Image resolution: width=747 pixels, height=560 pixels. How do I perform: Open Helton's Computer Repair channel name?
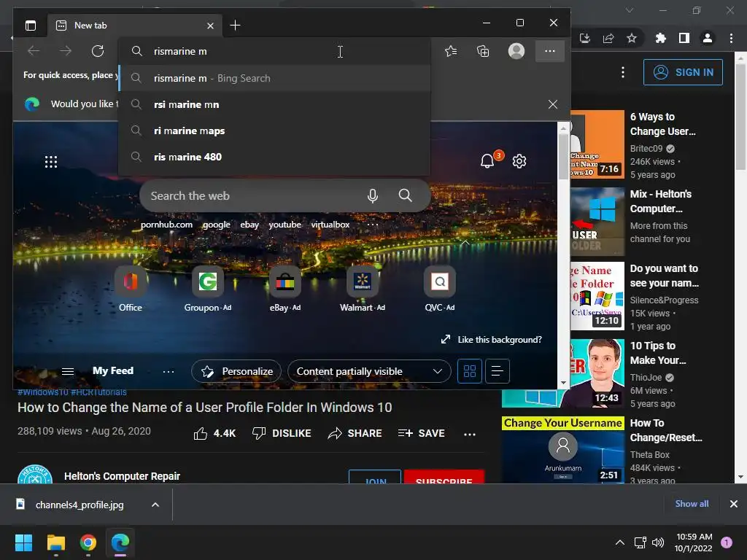[x=122, y=476]
